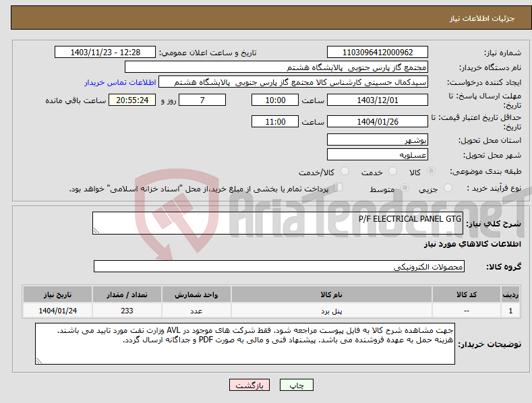The image size is (532, 403).
Task: Click the row number cell 1
Action: coord(510,311)
